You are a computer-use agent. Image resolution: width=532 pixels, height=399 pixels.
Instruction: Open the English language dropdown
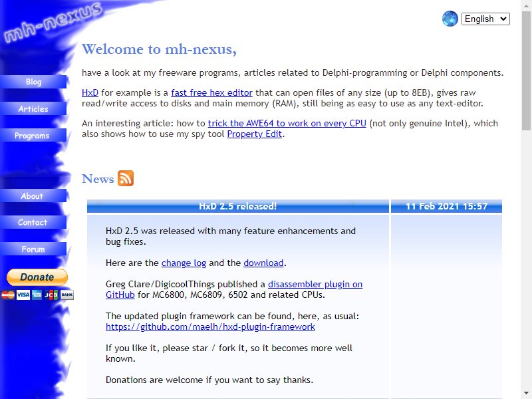pos(485,19)
